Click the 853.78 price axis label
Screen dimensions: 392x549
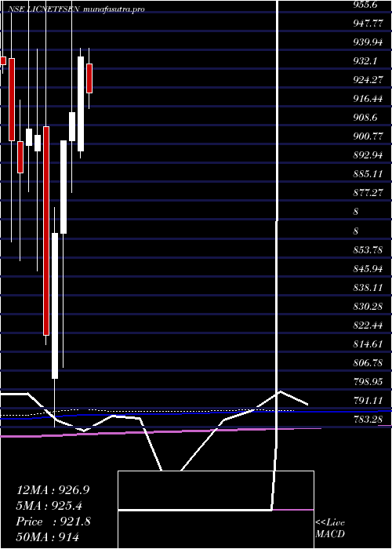(x=368, y=250)
